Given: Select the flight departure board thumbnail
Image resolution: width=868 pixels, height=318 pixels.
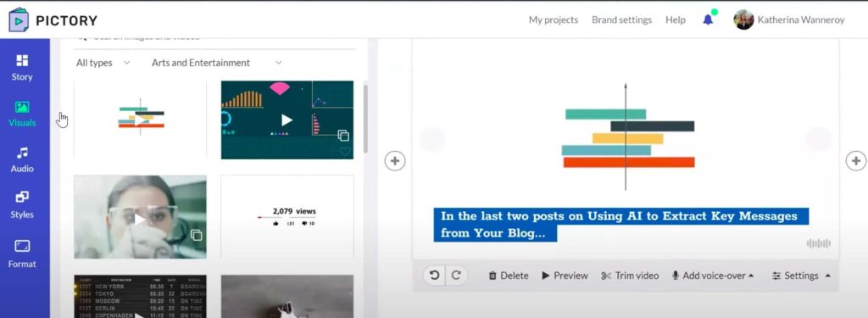Looking at the screenshot, I should (140, 297).
